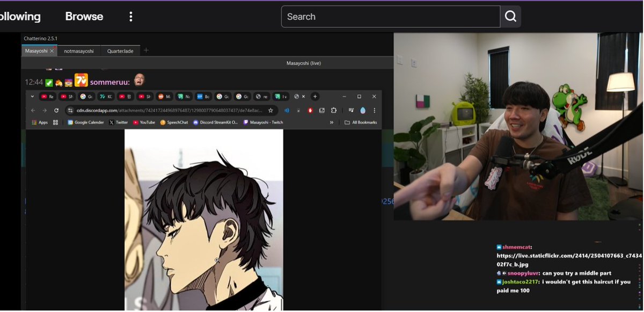
Task: View site information icon in address bar
Action: (x=70, y=110)
